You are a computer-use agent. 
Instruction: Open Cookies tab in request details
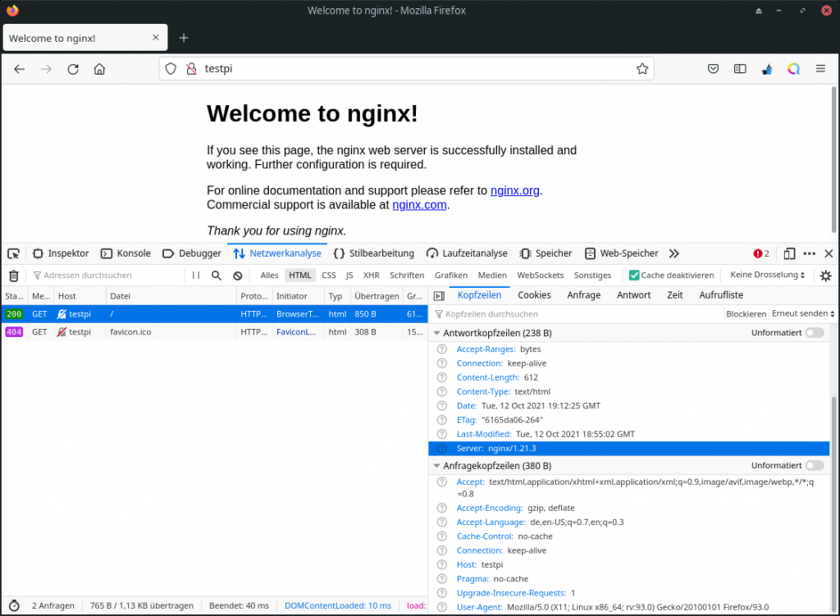(534, 295)
